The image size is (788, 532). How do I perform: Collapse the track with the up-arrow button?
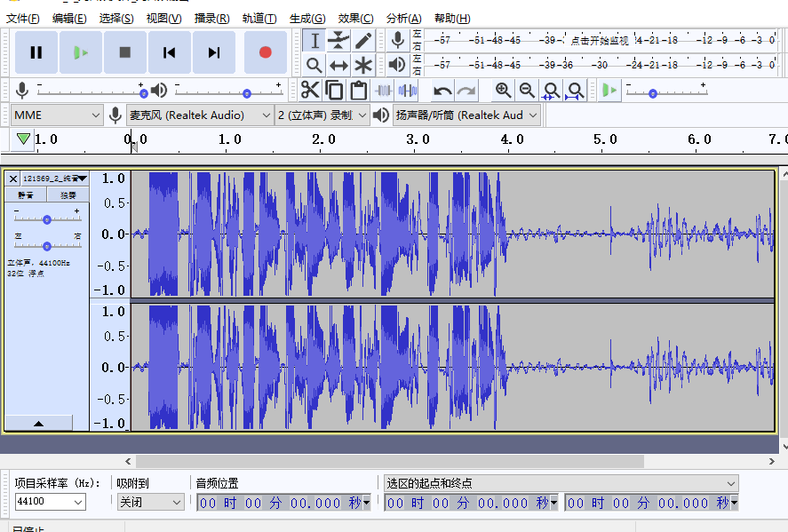coord(39,423)
